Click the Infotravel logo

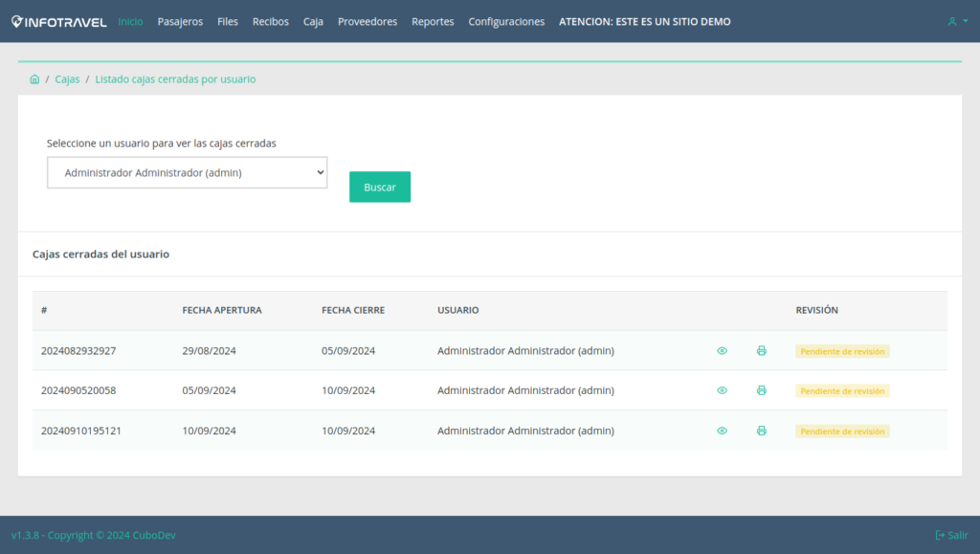(x=58, y=21)
